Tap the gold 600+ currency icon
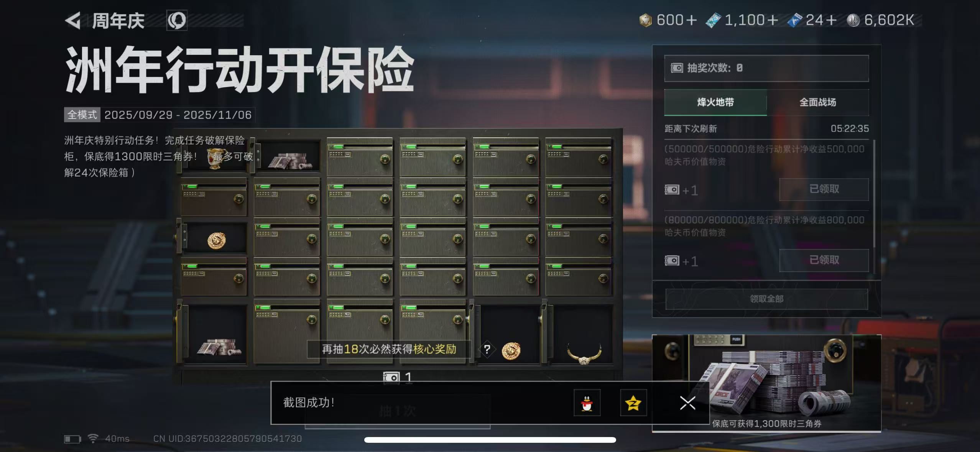This screenshot has height=452, width=980. tap(646, 20)
